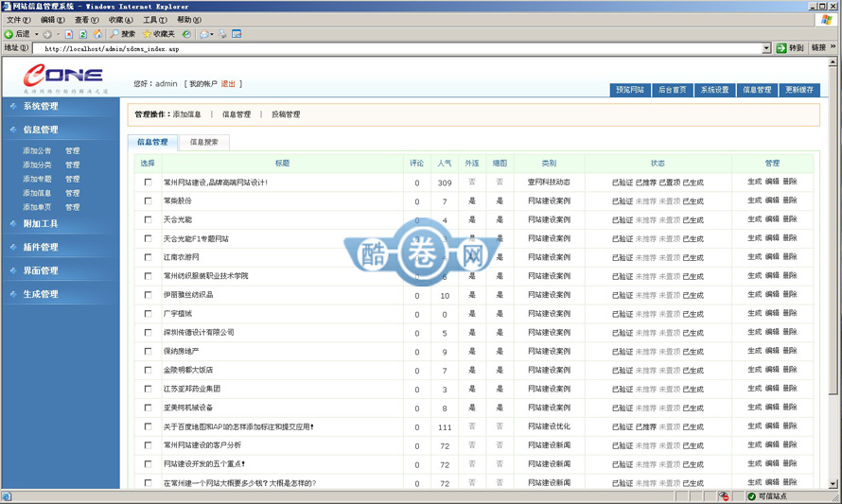
Task: Check the box for 常州网站建设,品牌高端网站设计! row
Action: click(148, 182)
